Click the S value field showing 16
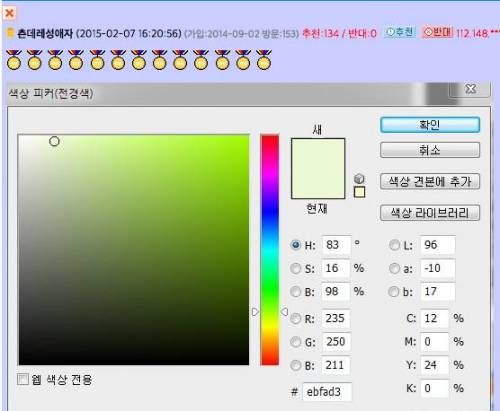 point(336,268)
